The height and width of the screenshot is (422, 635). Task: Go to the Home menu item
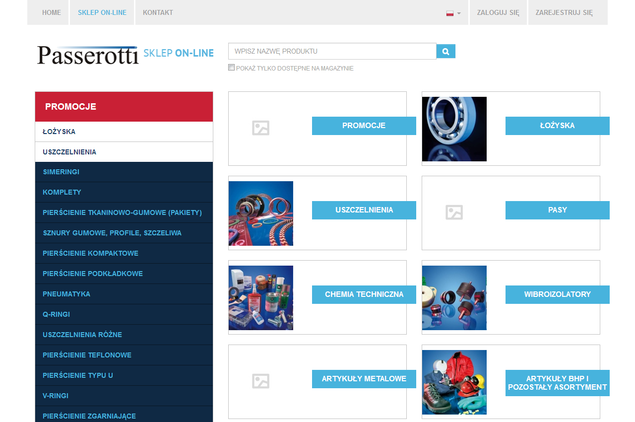coord(52,13)
